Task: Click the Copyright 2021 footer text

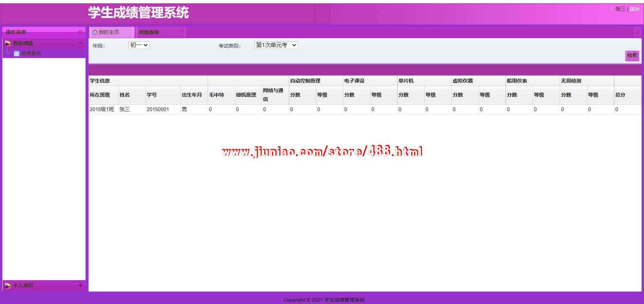Action: 324,300
